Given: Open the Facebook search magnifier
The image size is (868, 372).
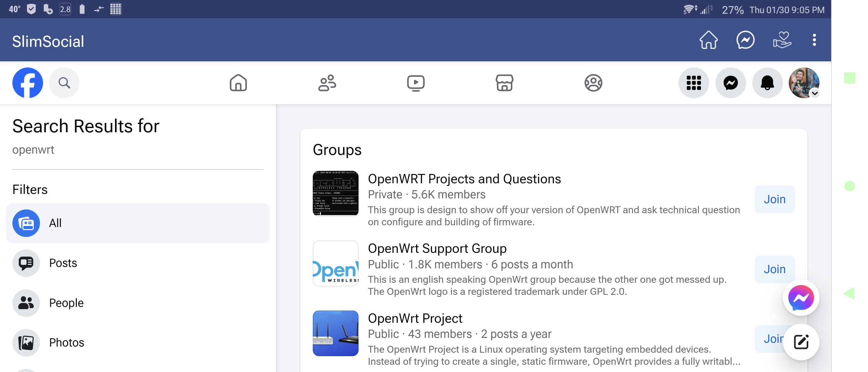Looking at the screenshot, I should (64, 83).
